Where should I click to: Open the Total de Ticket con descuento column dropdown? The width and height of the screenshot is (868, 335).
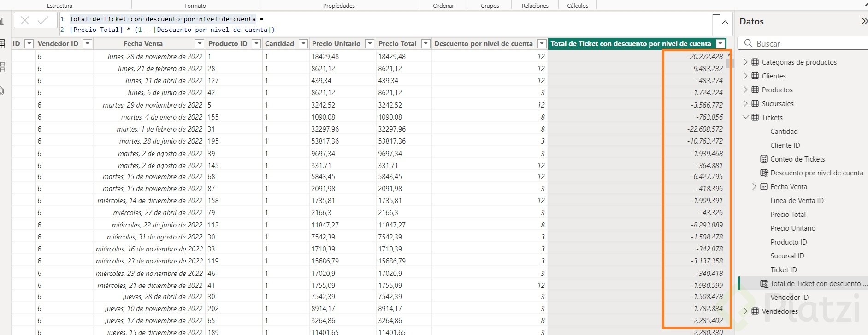coord(720,44)
